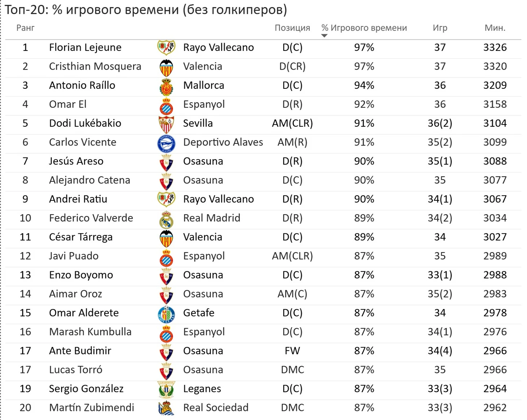527x420 pixels.
Task: Sort by the Позиция column header
Action: 292,28
